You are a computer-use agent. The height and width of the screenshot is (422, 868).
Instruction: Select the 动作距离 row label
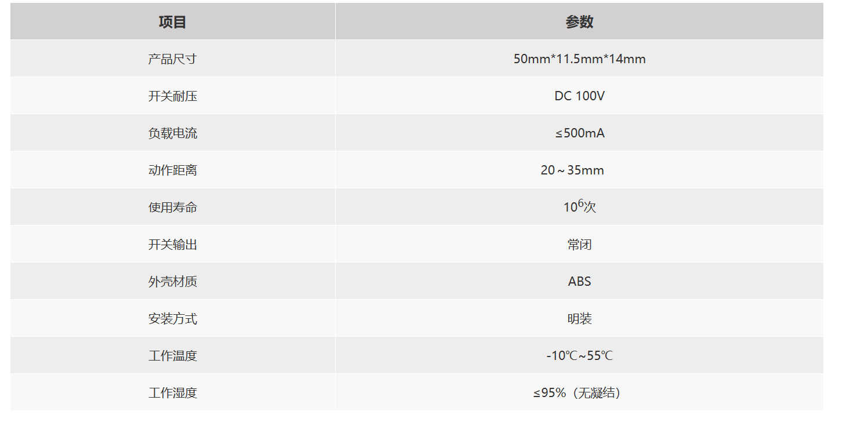pyautogui.click(x=173, y=170)
